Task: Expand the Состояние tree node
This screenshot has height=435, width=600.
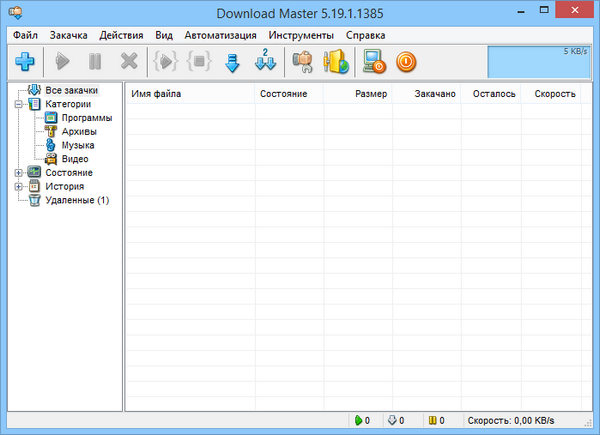Action: coord(19,173)
